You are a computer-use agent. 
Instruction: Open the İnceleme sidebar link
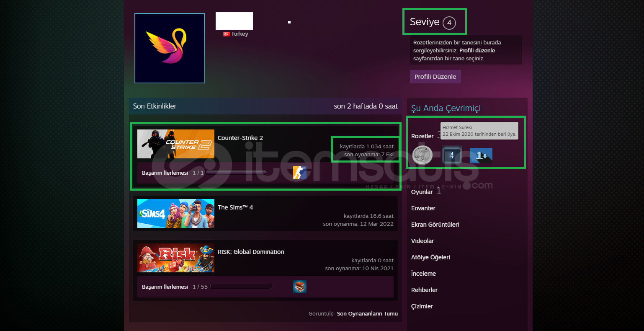tap(423, 274)
